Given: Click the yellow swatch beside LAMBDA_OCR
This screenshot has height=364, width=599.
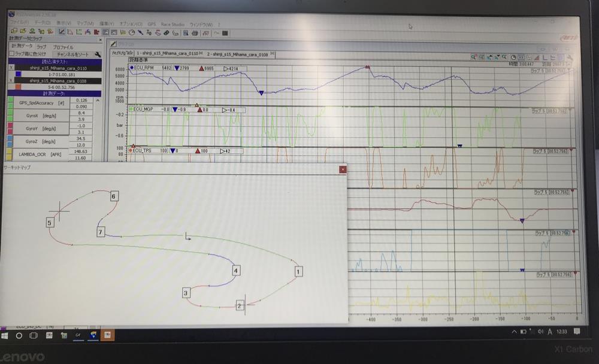Looking at the screenshot, I should [x=10, y=154].
